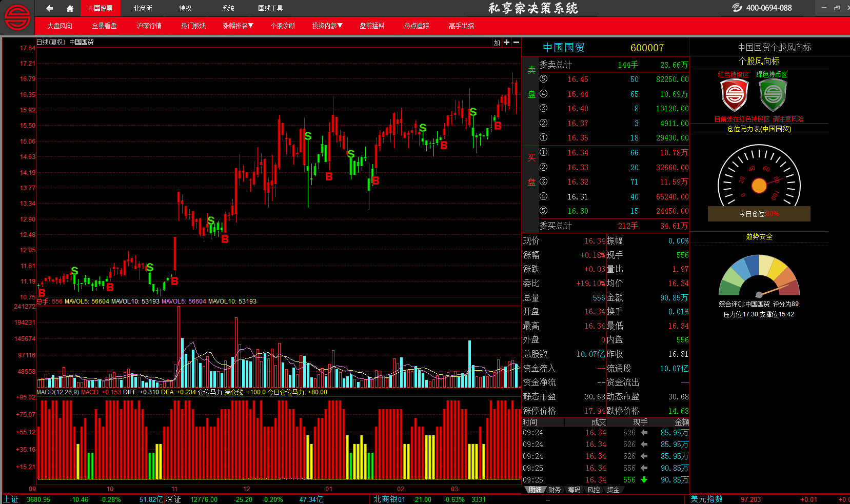Open the 特权 menu
This screenshot has width=850, height=504.
(x=185, y=8)
